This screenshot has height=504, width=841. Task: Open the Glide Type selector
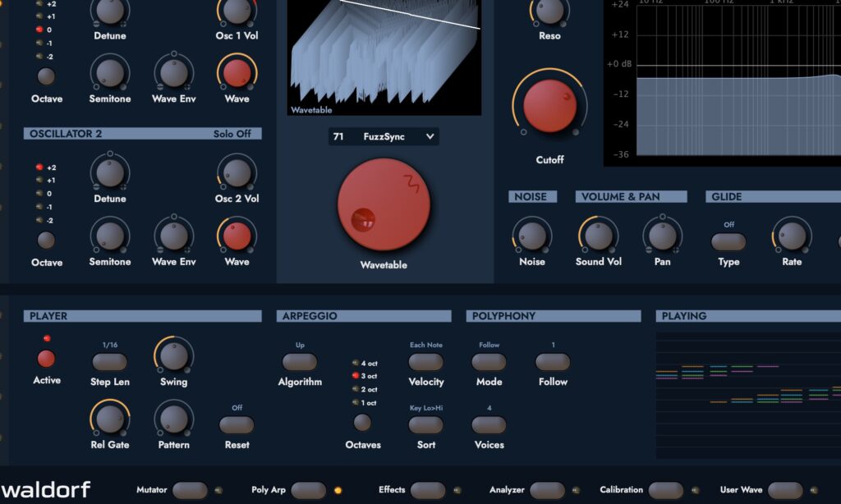[728, 242]
